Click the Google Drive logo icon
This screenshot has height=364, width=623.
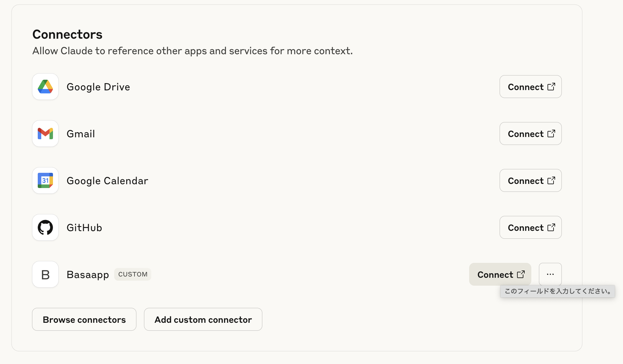[x=45, y=87]
